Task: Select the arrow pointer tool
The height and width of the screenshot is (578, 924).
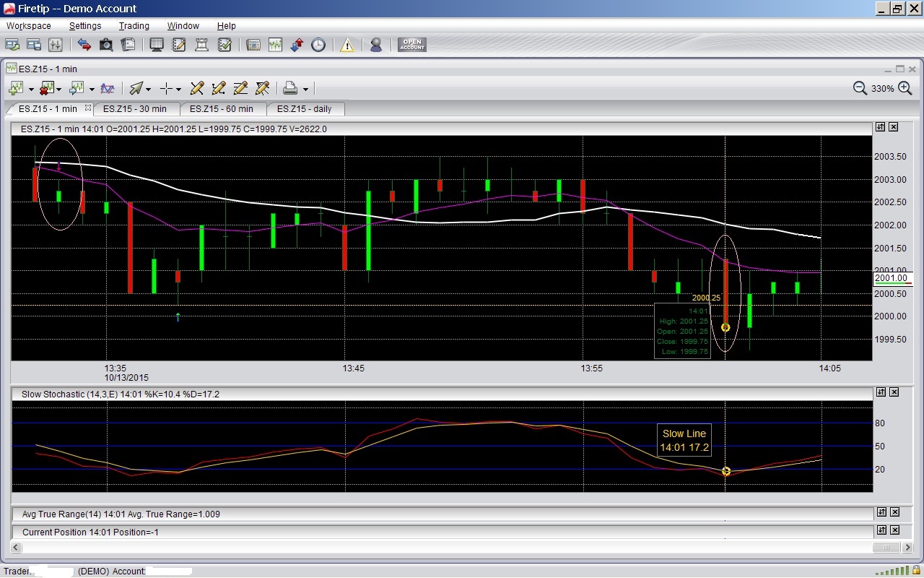Action: coord(136,88)
